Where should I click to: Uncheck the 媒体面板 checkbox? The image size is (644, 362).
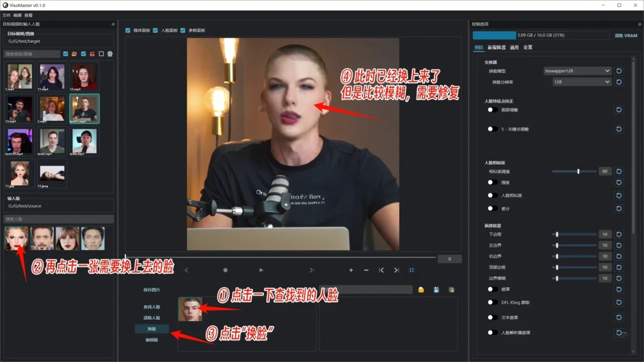[128, 30]
